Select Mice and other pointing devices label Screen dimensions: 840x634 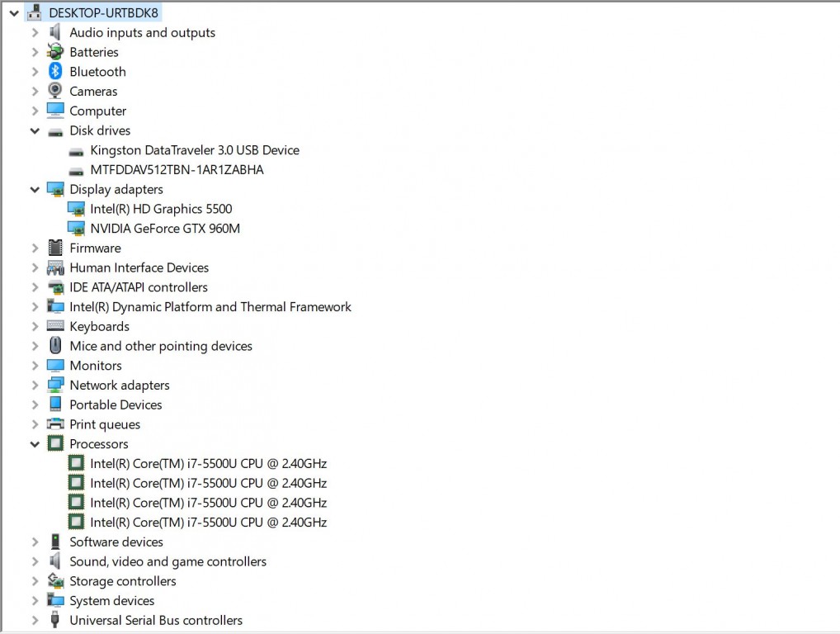[161, 346]
